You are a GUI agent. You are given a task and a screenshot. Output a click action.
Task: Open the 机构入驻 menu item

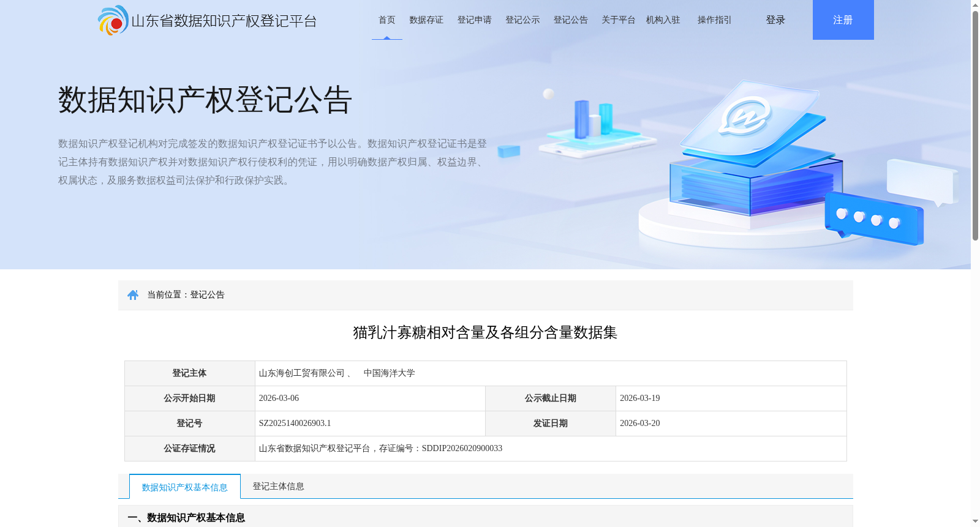point(663,20)
